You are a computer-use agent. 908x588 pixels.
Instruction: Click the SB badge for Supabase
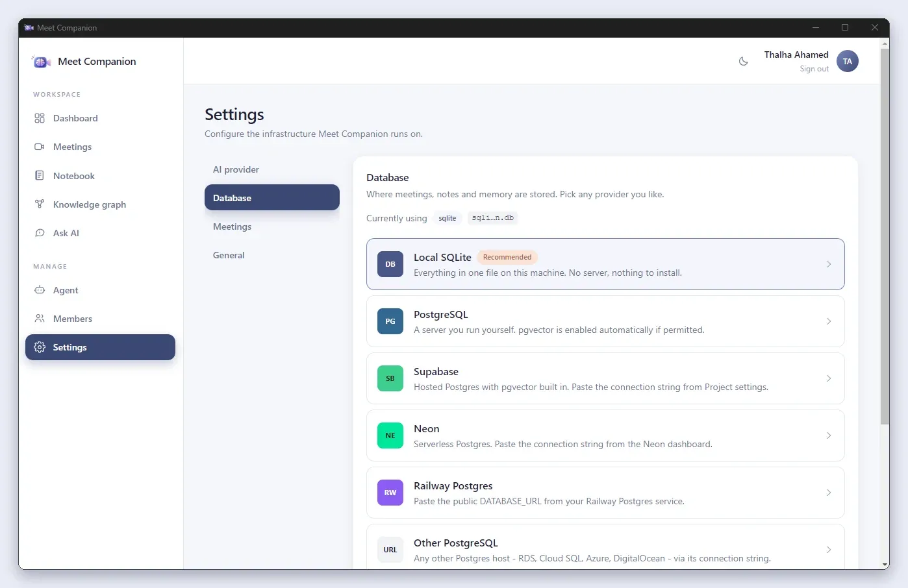(x=390, y=378)
